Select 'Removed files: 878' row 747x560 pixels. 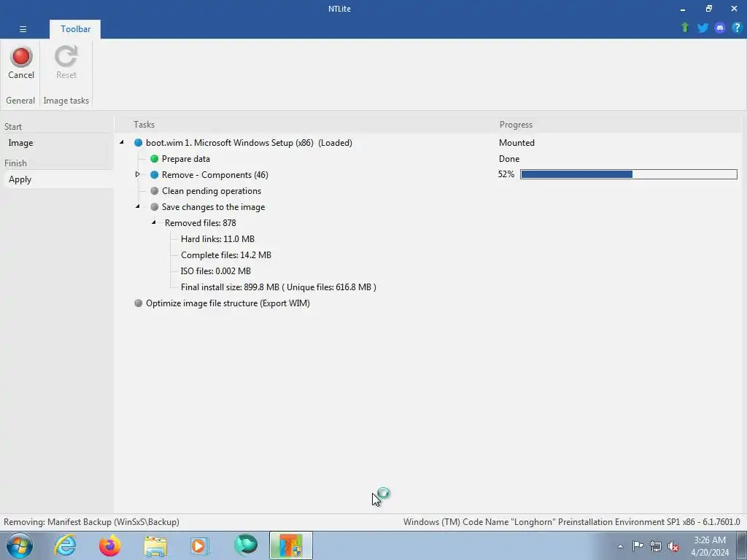(x=200, y=223)
